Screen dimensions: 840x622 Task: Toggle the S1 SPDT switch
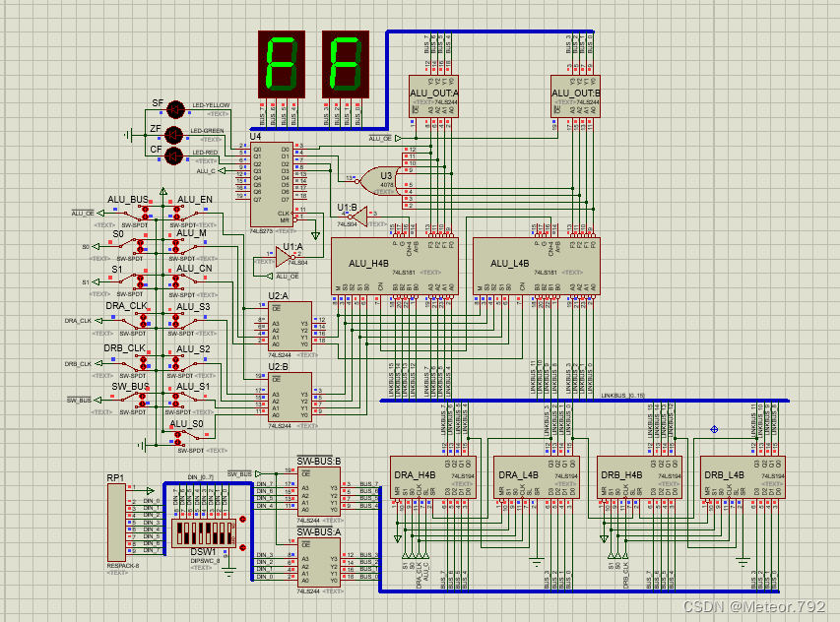133,281
